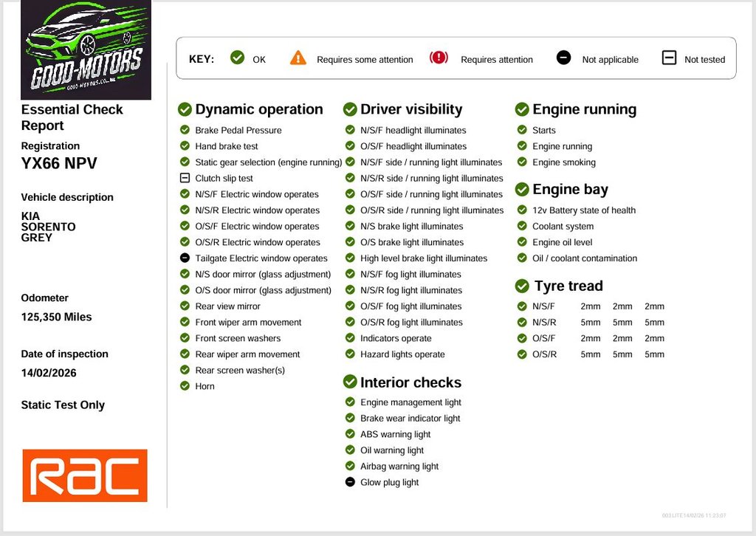The height and width of the screenshot is (536, 756).
Task: Click the Good-Motors logo image
Action: click(x=86, y=50)
